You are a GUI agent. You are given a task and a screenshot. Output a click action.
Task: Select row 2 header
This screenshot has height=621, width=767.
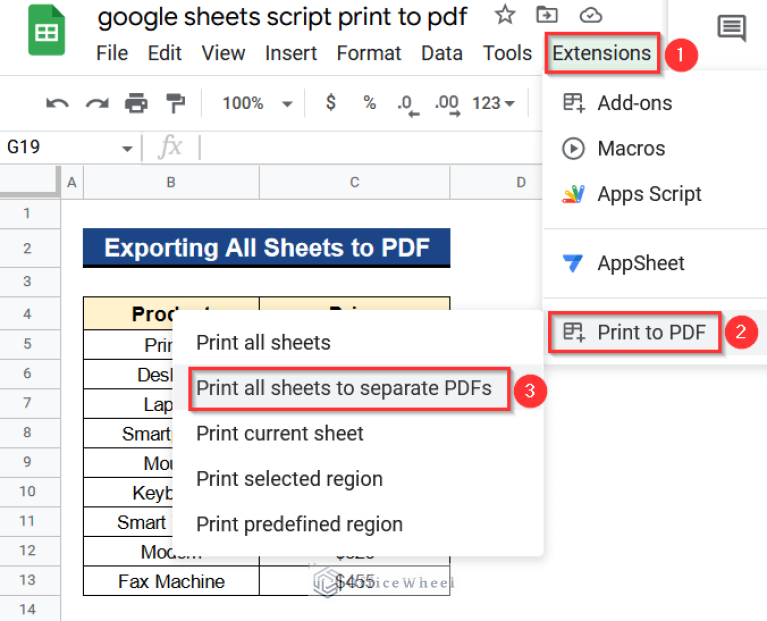29,248
